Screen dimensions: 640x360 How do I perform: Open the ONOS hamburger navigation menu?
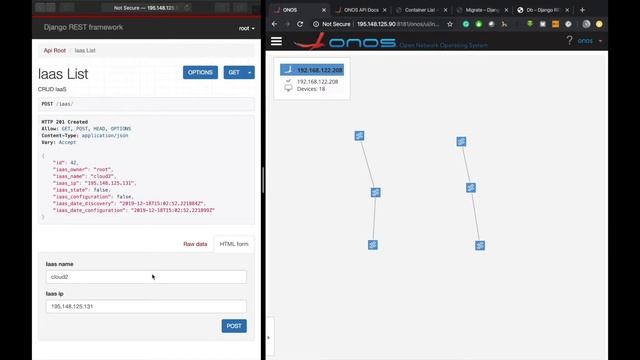click(x=276, y=41)
